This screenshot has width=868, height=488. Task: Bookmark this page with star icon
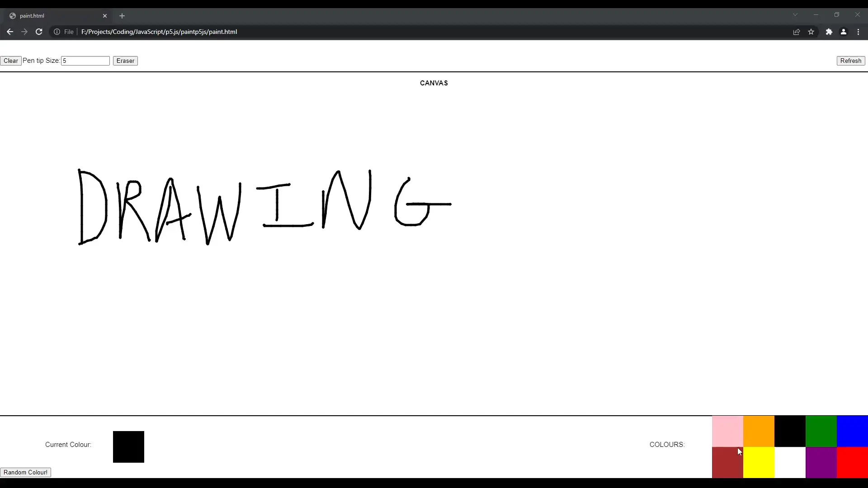[811, 32]
